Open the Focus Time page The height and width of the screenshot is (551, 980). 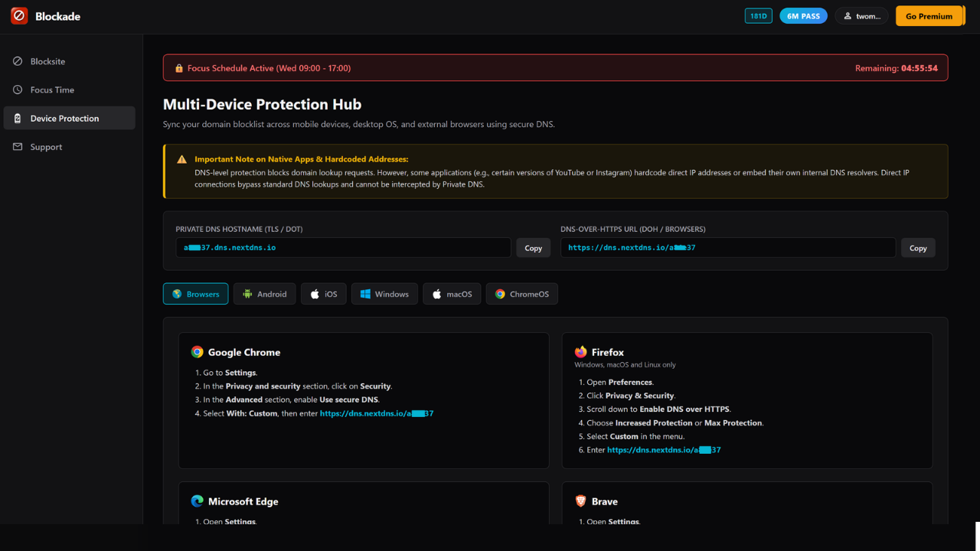(x=70, y=90)
